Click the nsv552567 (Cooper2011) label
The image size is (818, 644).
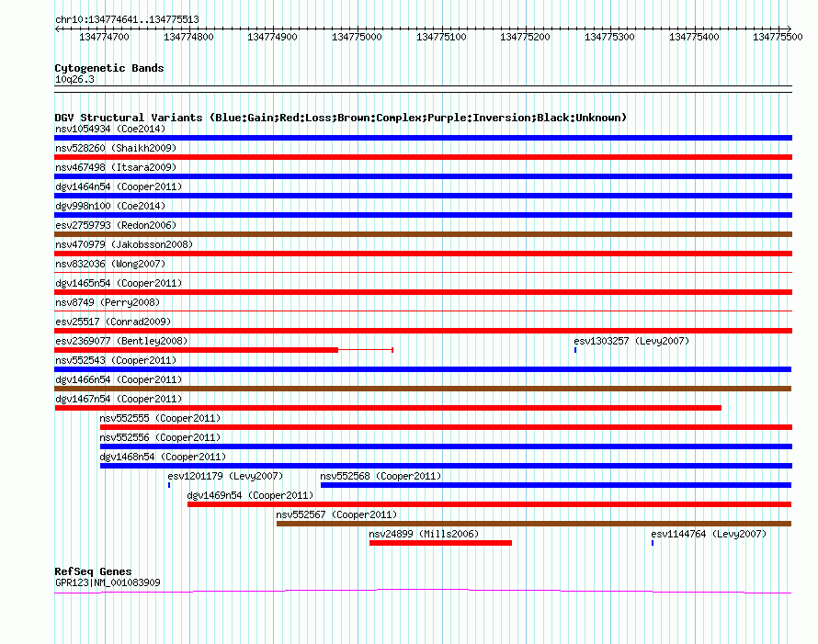coord(336,514)
